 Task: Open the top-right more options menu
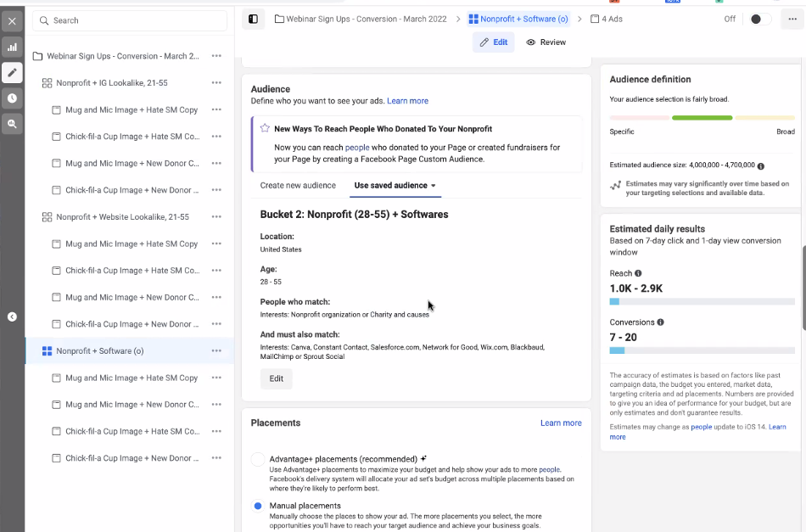pos(791,19)
